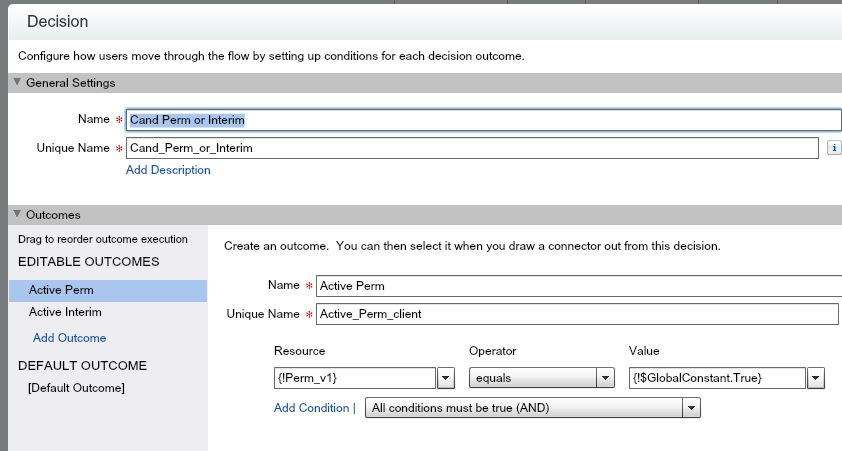Click the outcome Name field
The height and width of the screenshot is (451, 842).
click(576, 286)
